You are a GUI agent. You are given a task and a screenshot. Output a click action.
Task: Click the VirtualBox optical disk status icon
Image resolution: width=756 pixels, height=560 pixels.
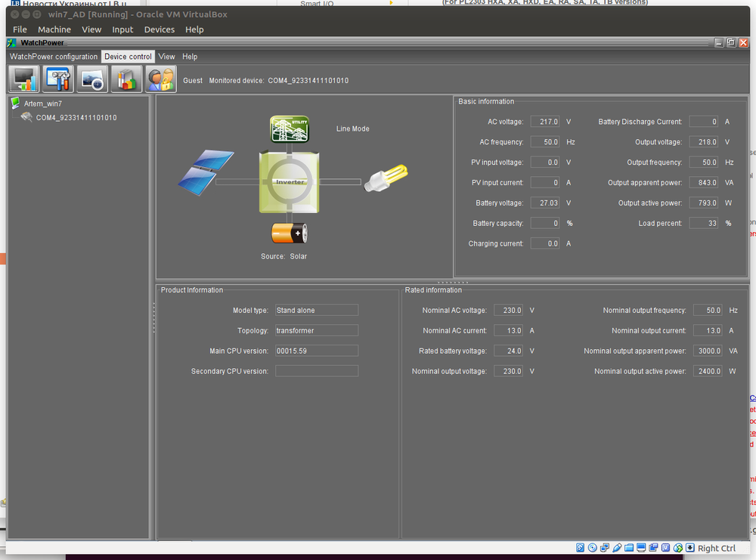point(593,548)
